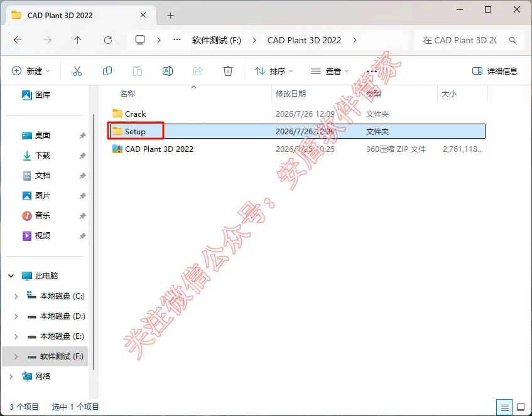This screenshot has height=416, width=532.
Task: Click the Share icon in toolbar
Action: point(198,71)
